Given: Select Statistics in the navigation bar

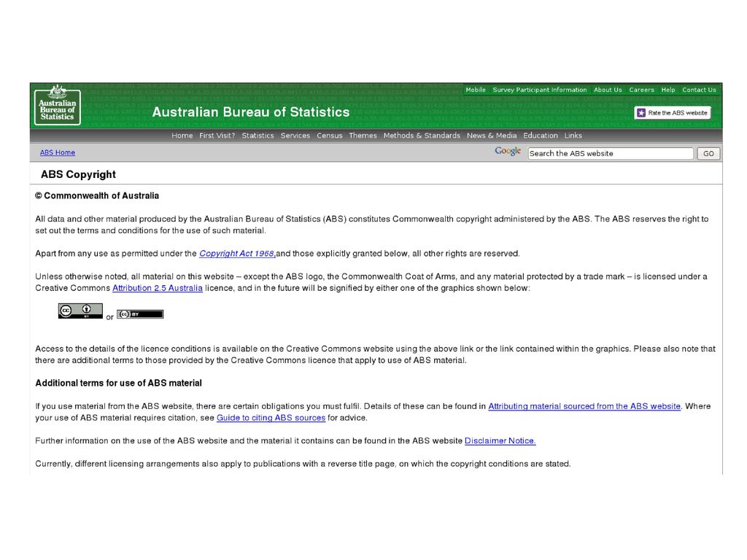Looking at the screenshot, I should click(x=258, y=136).
